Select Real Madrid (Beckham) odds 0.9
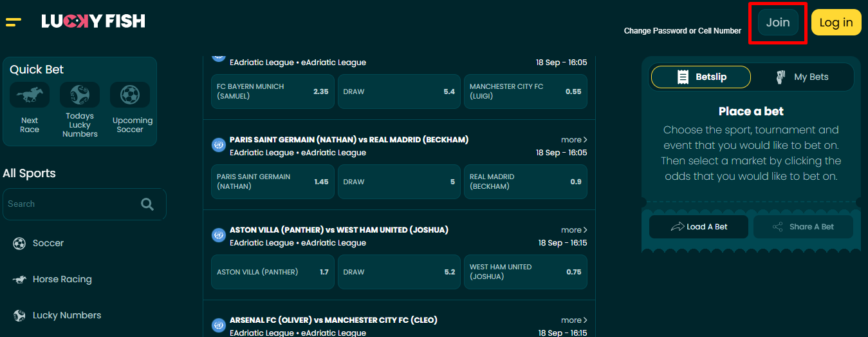This screenshot has height=337, width=868. [525, 182]
